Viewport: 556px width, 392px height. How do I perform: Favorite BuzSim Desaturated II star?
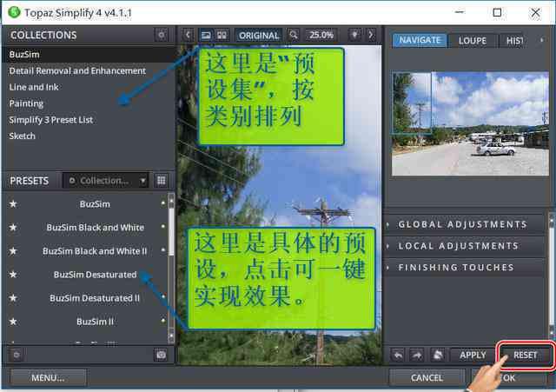tap(13, 298)
